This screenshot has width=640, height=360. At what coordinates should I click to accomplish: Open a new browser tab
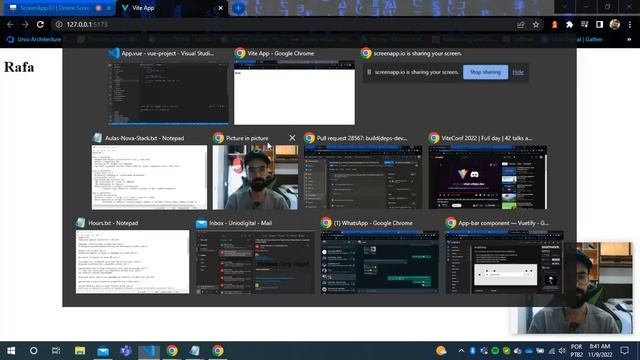click(238, 8)
